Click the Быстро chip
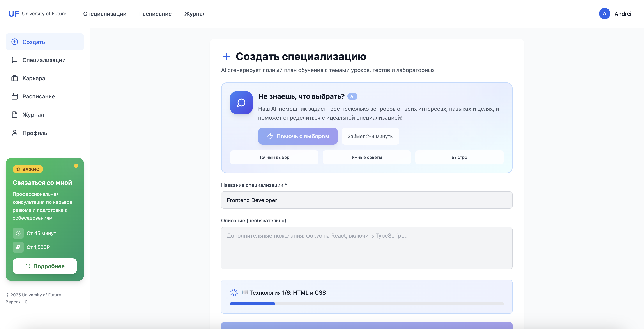644x329 pixels. [459, 157]
